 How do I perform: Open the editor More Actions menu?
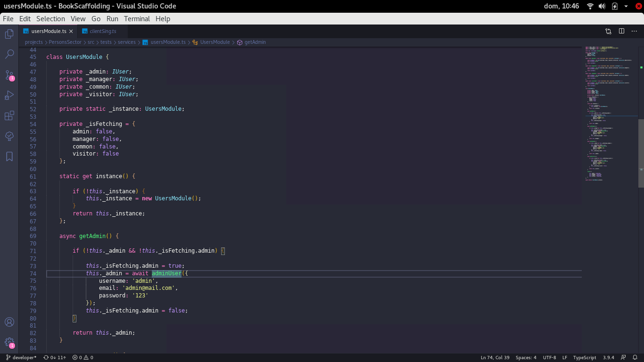pyautogui.click(x=634, y=30)
